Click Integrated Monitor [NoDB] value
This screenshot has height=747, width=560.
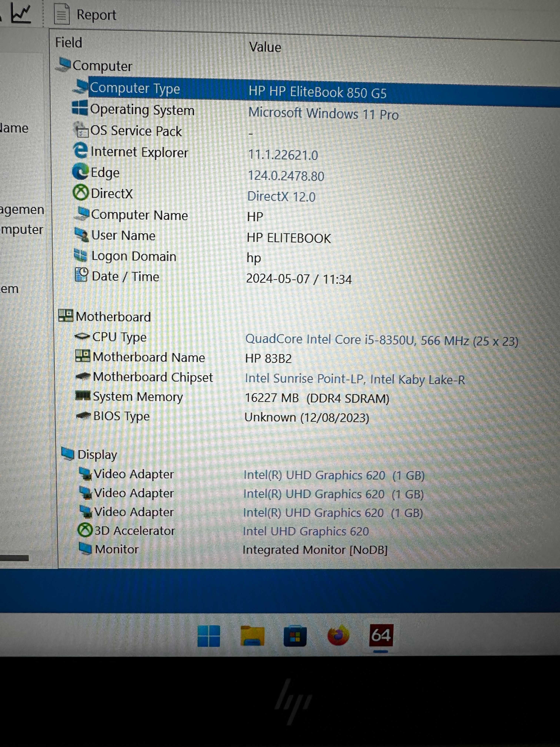click(315, 550)
